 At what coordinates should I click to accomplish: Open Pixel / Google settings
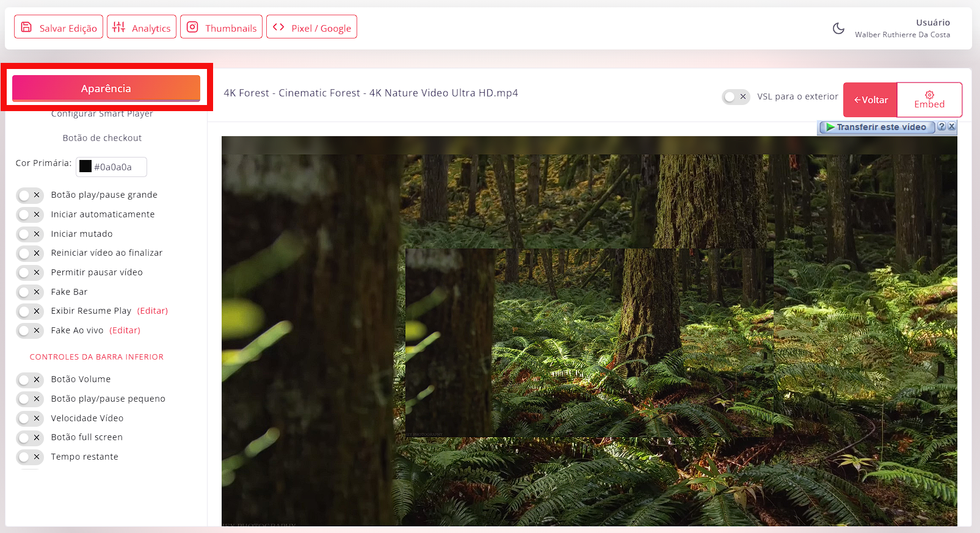(x=311, y=27)
